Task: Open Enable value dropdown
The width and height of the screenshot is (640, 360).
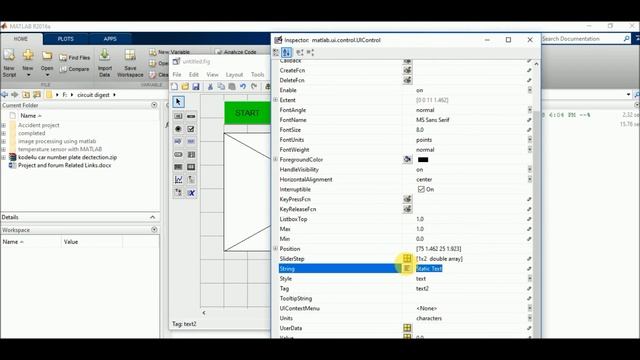Action: (529, 90)
